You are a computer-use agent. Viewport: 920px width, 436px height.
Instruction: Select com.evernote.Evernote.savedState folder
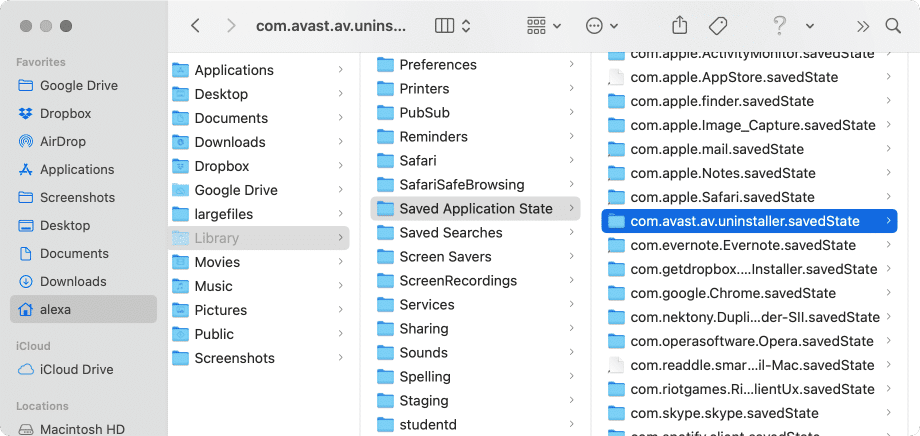[750, 245]
